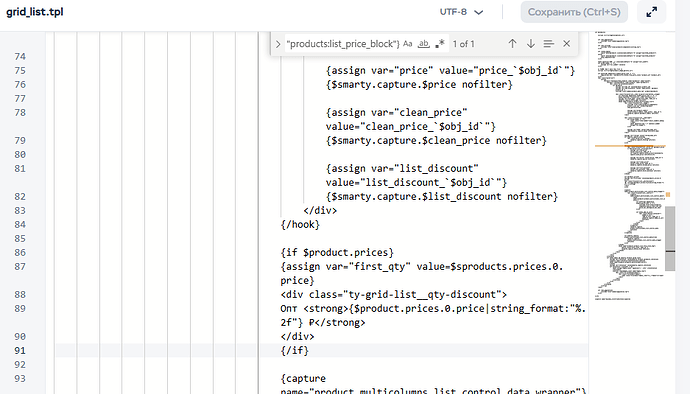690x394 pixels.
Task: Toggle Find in Selection icon
Action: pos(548,44)
